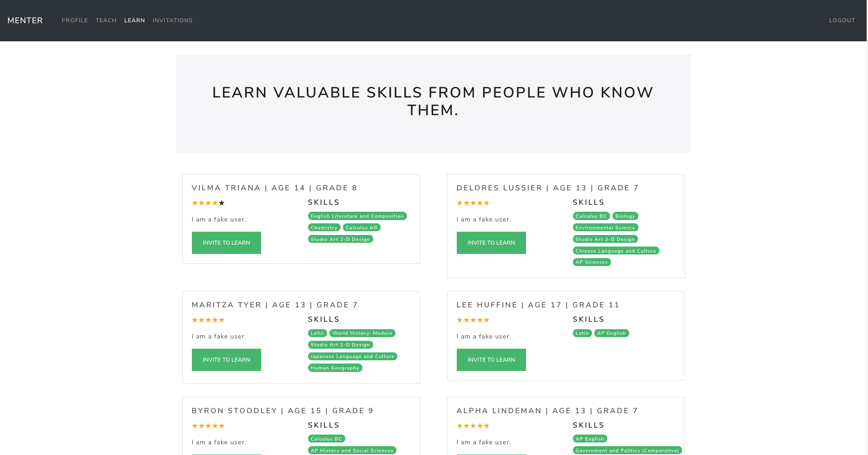Screen dimensions: 868x455
Task: Click the Maritza Tyer card heading
Action: click(x=275, y=305)
